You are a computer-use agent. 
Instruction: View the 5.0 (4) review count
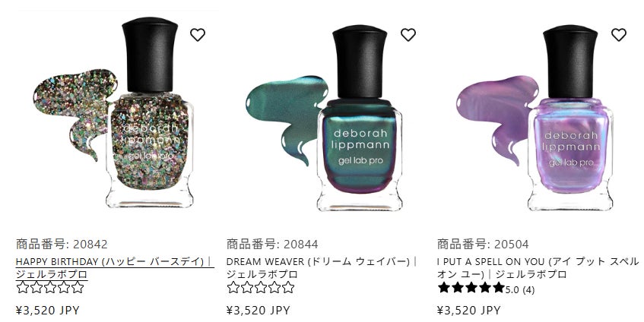520,289
